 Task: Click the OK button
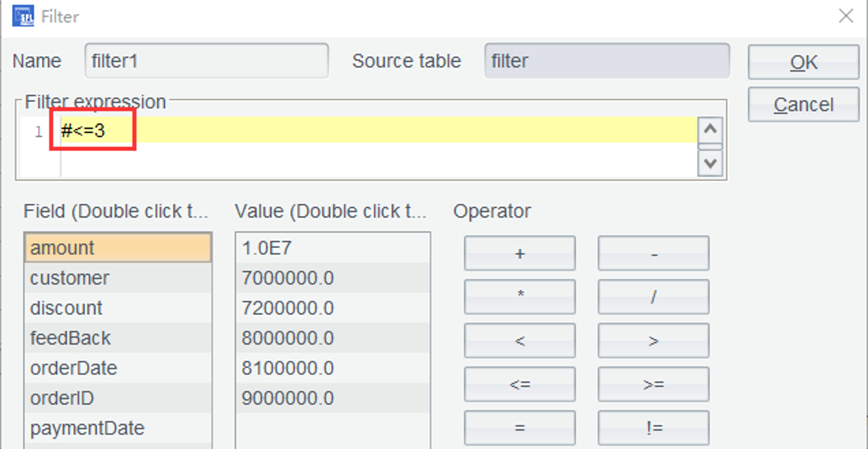click(803, 63)
